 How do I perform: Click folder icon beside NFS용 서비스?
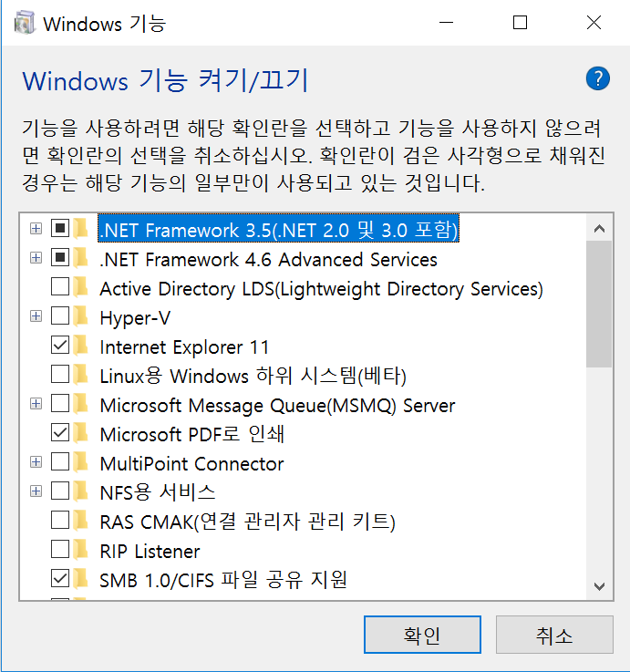(80, 491)
